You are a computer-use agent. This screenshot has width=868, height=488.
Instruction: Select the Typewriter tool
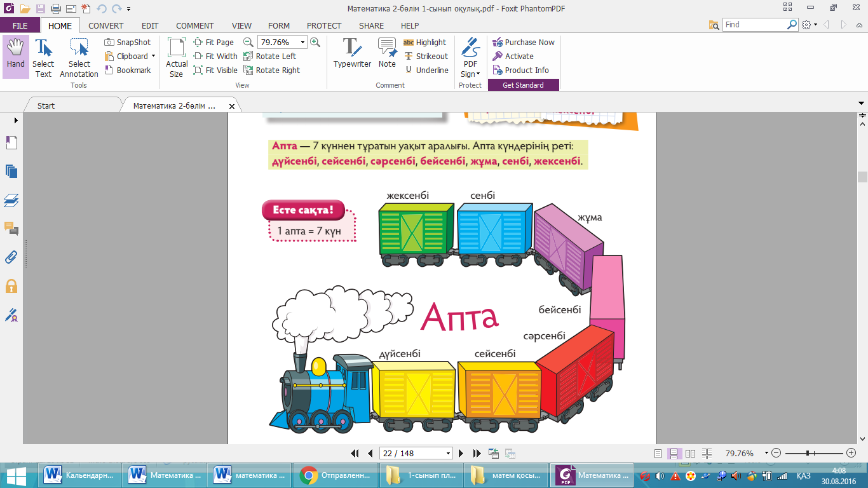point(352,53)
